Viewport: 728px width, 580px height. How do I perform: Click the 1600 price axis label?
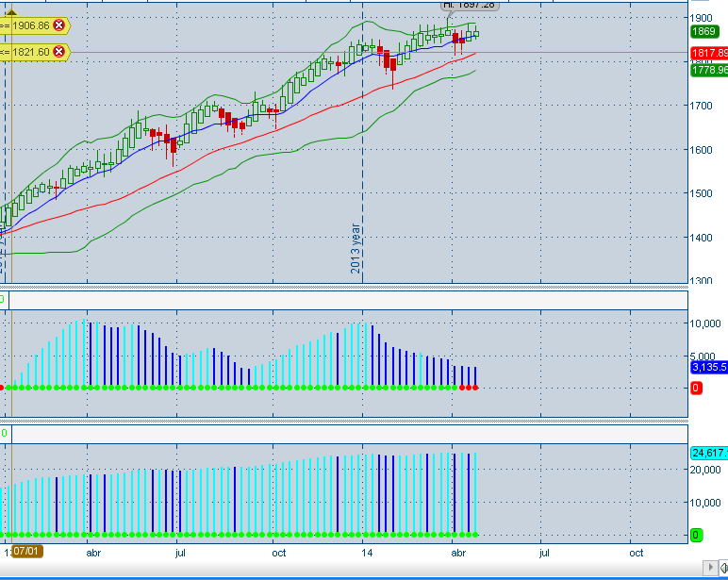tap(701, 150)
